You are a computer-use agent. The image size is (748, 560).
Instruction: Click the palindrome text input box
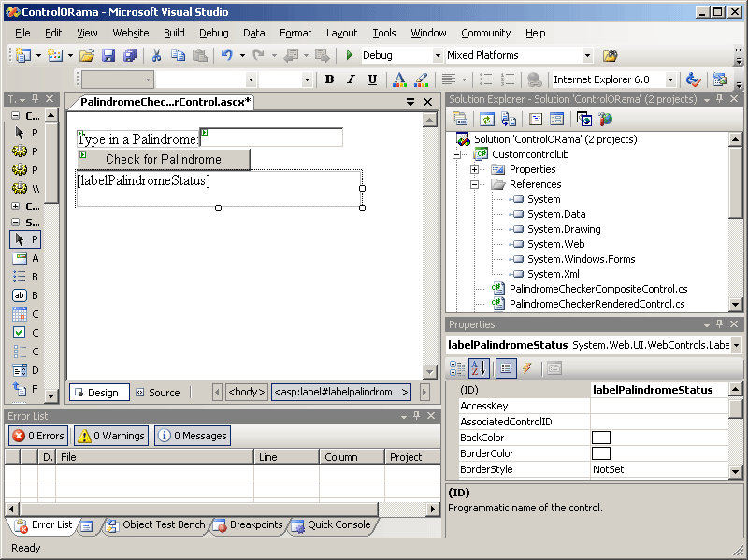271,138
